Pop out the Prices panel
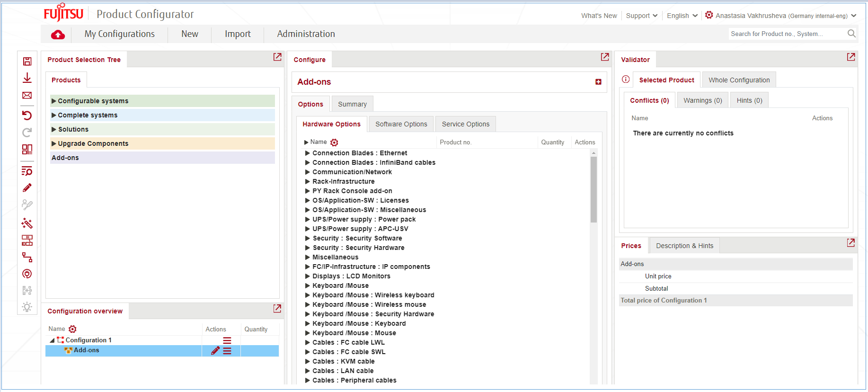 pos(851,243)
